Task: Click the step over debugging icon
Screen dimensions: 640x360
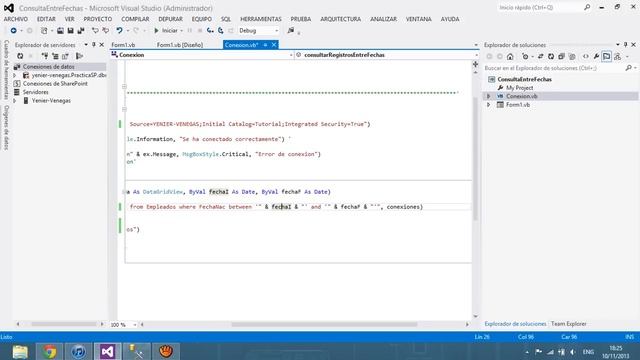Action: coord(220,31)
